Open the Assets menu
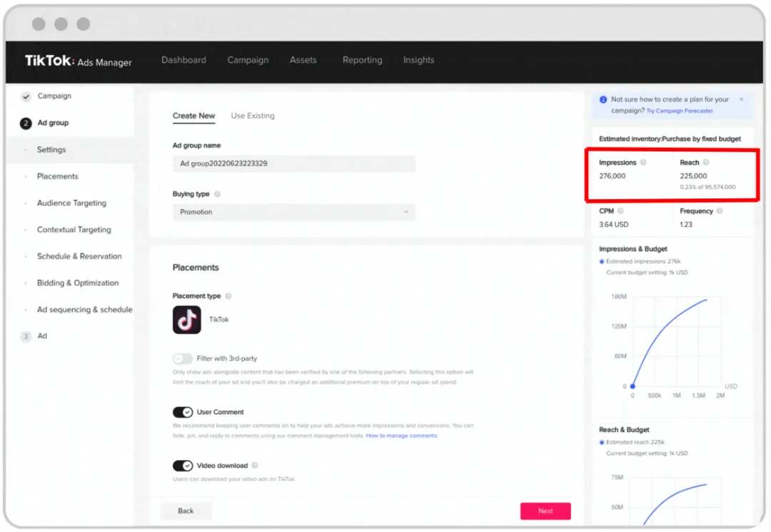This screenshot has height=532, width=771. coord(303,60)
